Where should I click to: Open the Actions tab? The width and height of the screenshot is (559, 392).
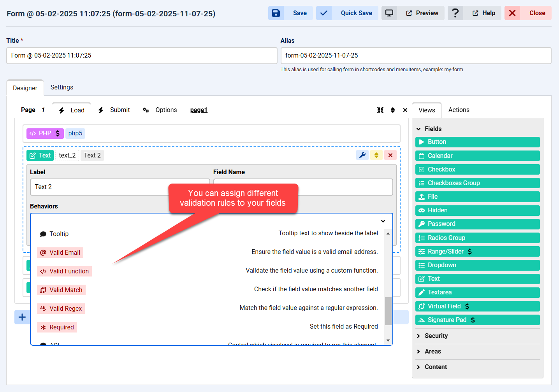pos(459,110)
